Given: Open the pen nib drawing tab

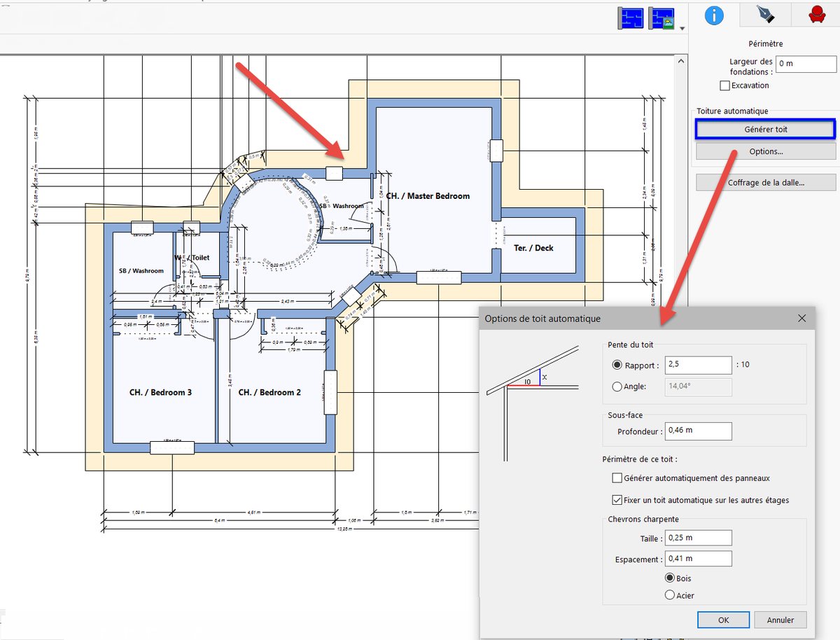Looking at the screenshot, I should coord(765,15).
